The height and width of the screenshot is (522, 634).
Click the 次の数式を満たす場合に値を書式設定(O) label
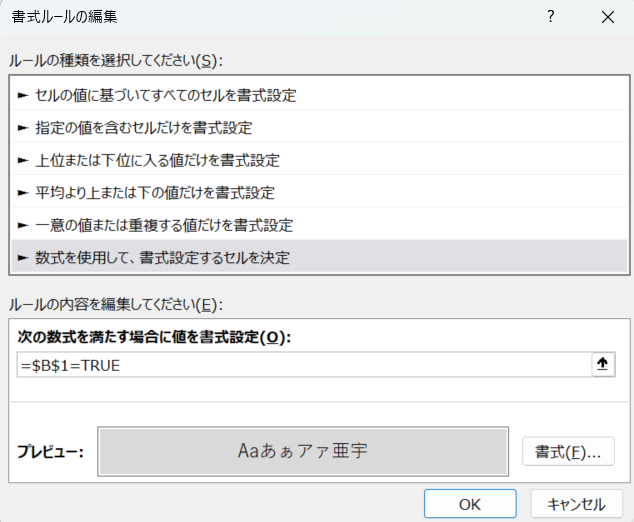pyautogui.click(x=154, y=337)
